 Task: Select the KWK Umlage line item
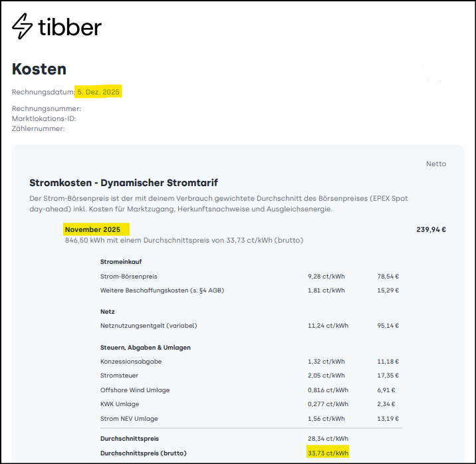click(x=120, y=404)
